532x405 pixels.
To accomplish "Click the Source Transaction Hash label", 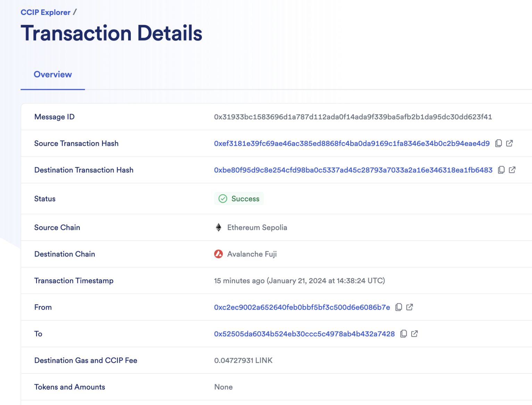I will 76,144.
